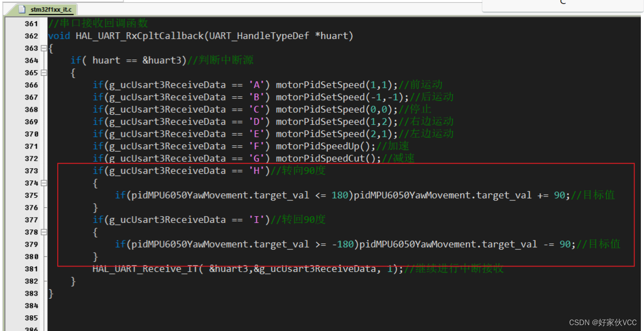This screenshot has height=331, width=644.
Task: Click the 'H' character literal on line 373
Action: coord(257,170)
